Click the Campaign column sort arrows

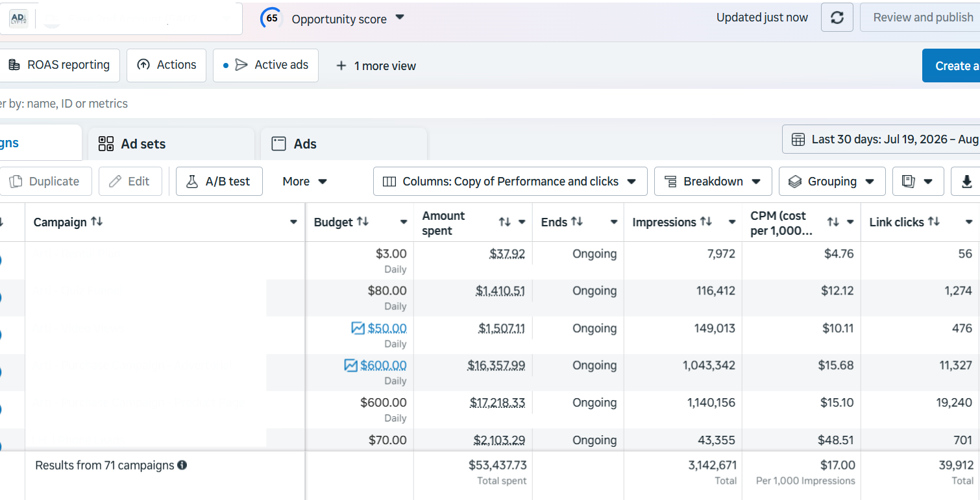pos(97,222)
